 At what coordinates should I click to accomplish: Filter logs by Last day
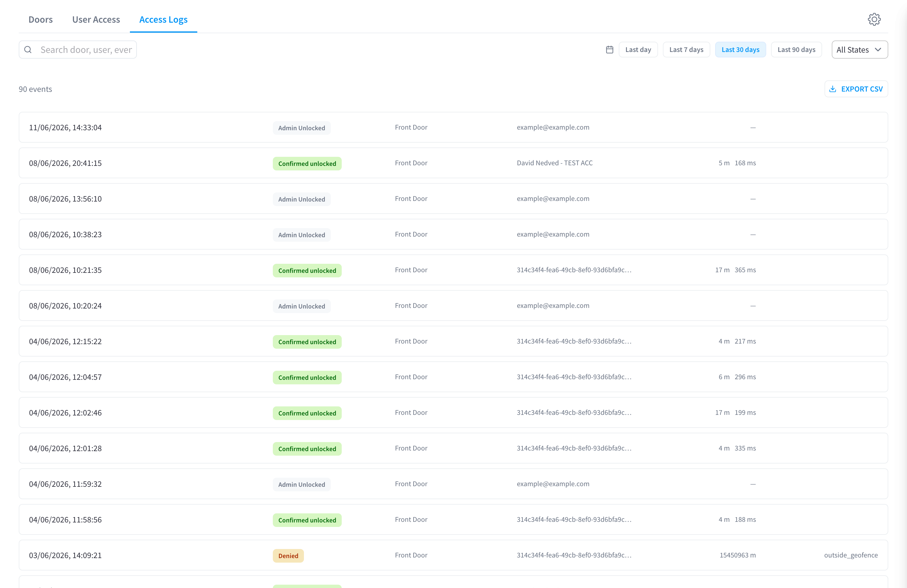click(x=638, y=50)
